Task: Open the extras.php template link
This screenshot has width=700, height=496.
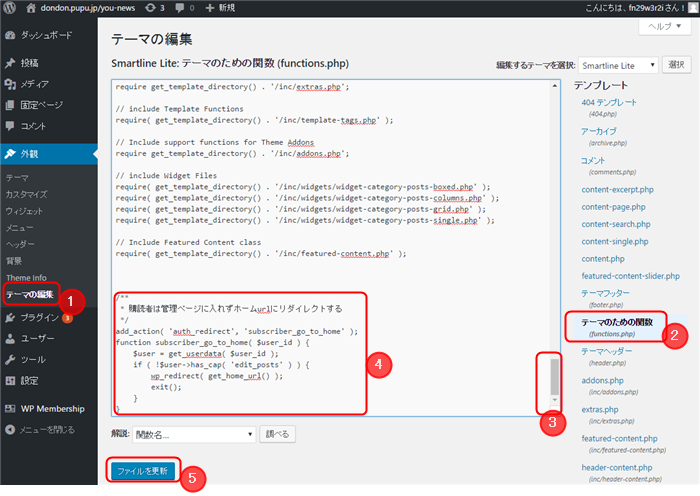Action: click(600, 409)
